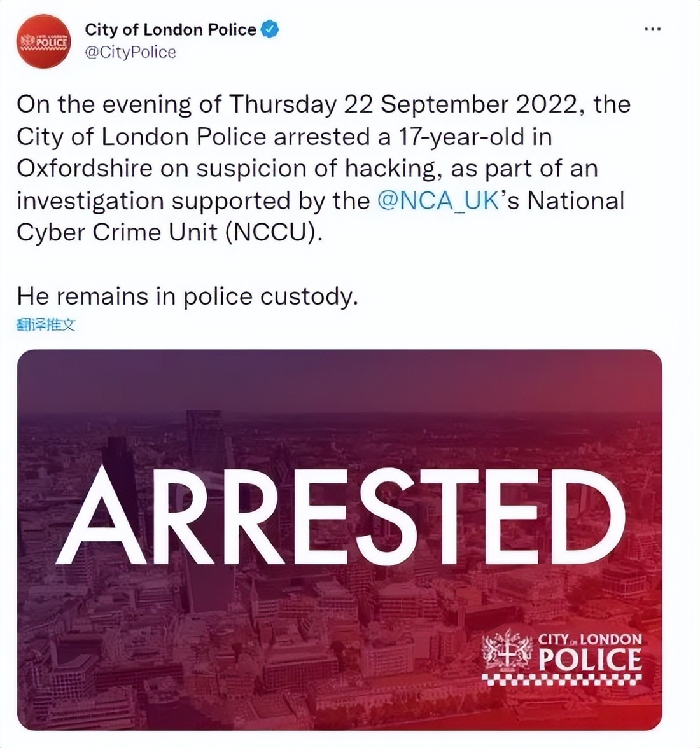
Task: Click the blue verified badge
Action: pos(270,29)
